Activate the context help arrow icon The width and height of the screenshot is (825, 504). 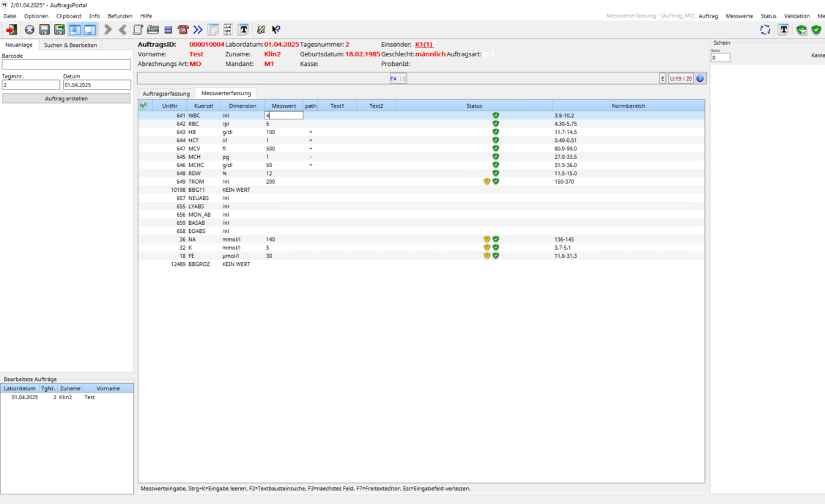click(x=275, y=29)
